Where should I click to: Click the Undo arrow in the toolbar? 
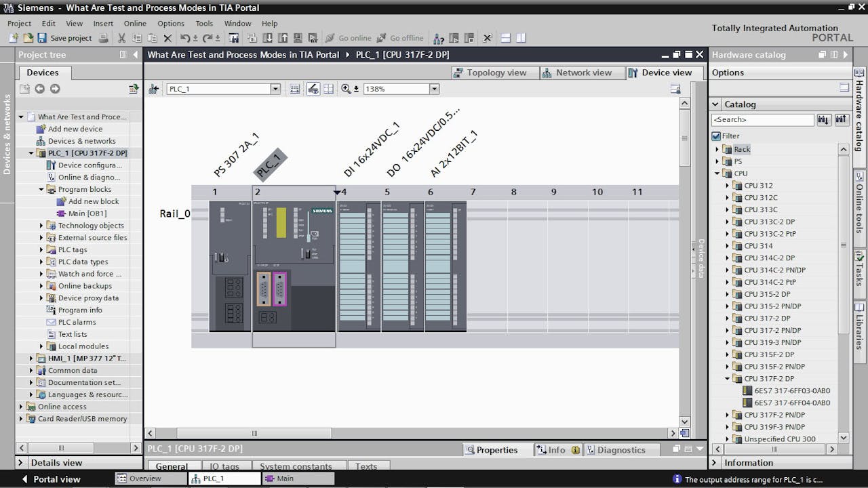185,38
